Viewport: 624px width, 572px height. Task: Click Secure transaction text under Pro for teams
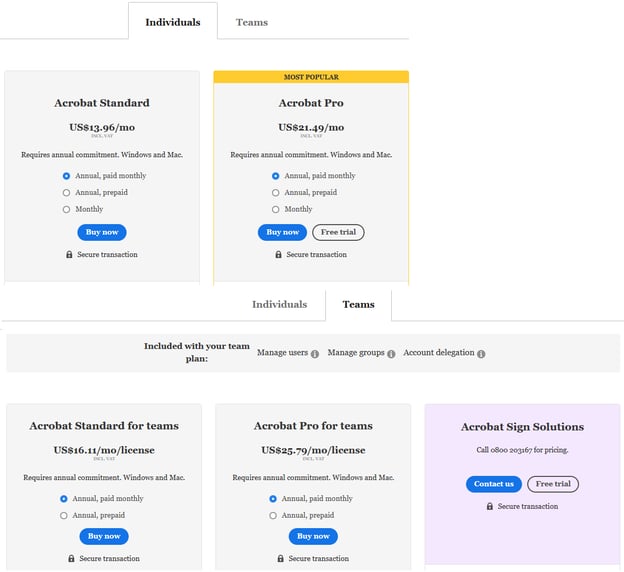319,559
